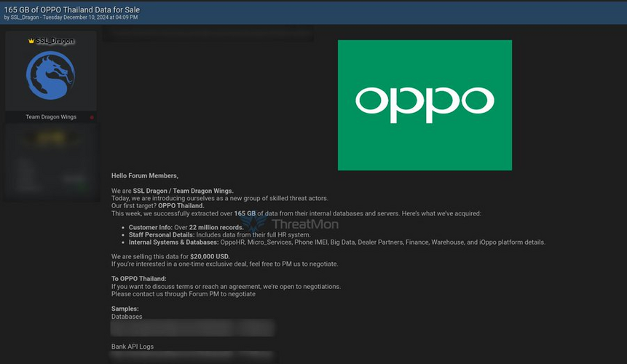Click the blurred link under Databases
This screenshot has height=364, width=627.
point(192,328)
